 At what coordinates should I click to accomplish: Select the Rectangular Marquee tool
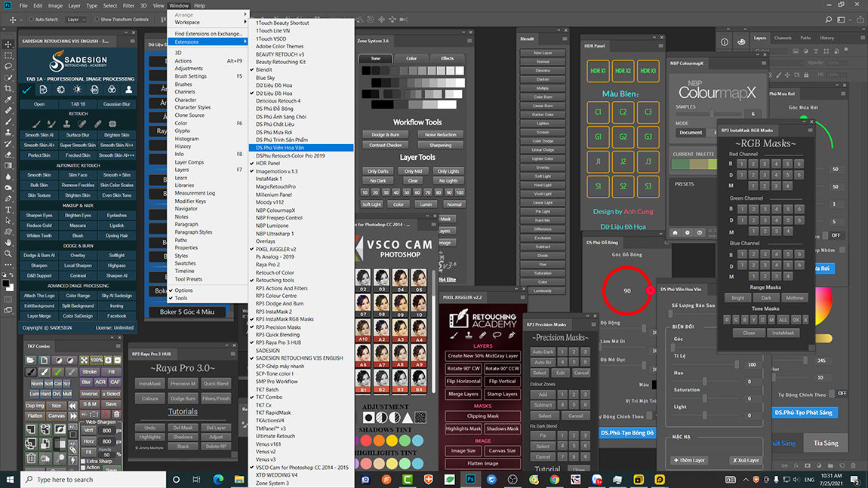point(8,55)
